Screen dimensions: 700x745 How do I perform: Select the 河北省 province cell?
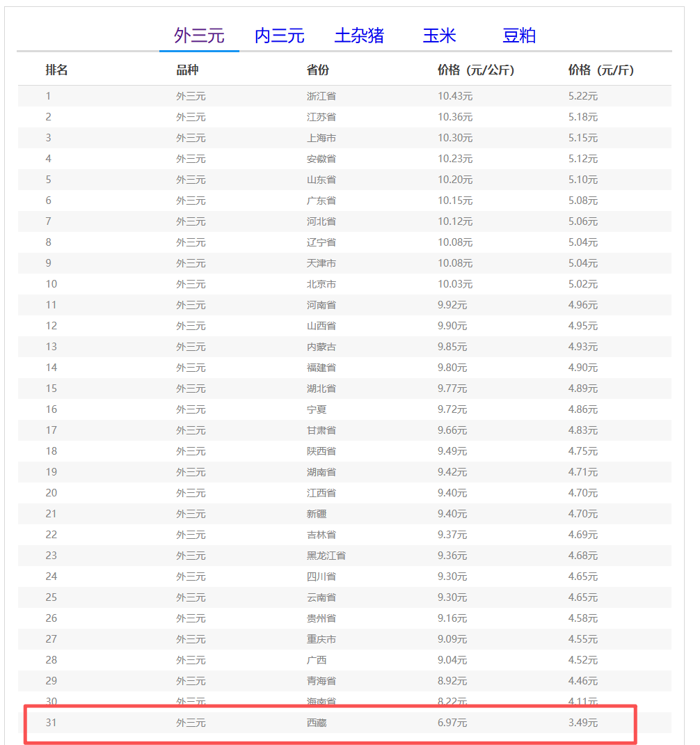click(x=321, y=221)
